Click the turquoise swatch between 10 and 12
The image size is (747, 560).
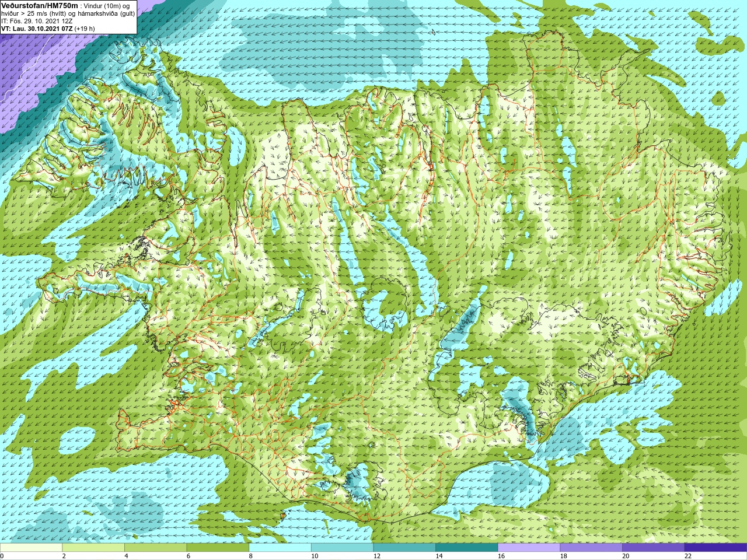point(342,548)
